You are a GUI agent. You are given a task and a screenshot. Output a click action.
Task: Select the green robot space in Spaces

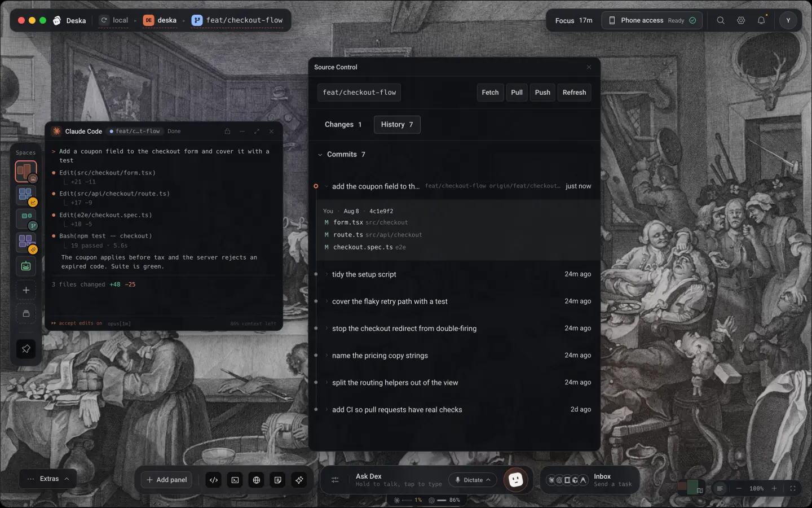pos(26,266)
